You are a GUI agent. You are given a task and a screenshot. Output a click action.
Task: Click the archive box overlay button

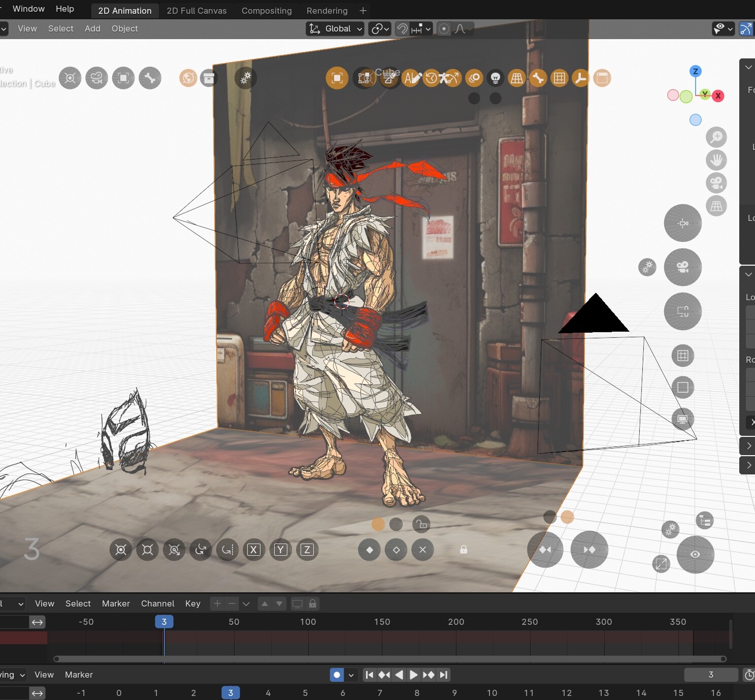click(x=209, y=78)
